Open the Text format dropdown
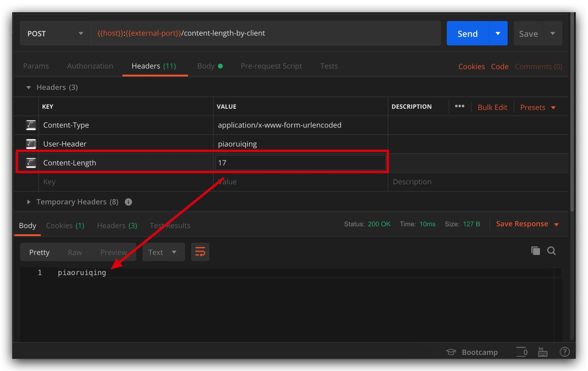Image resolution: width=588 pixels, height=371 pixels. click(163, 252)
